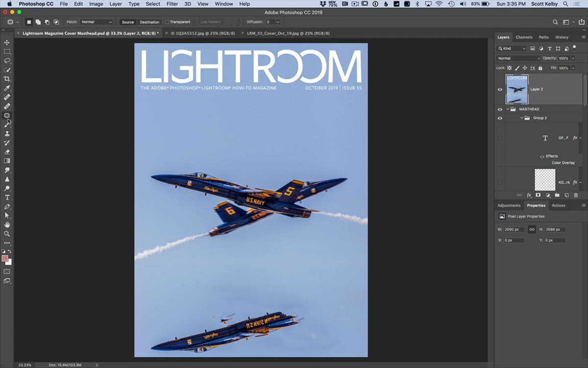
Task: Open the Opacity slider dropdown arrow
Action: pos(574,58)
